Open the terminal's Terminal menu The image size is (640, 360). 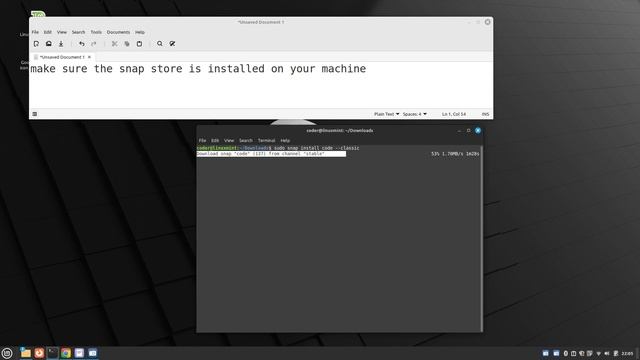pos(267,140)
